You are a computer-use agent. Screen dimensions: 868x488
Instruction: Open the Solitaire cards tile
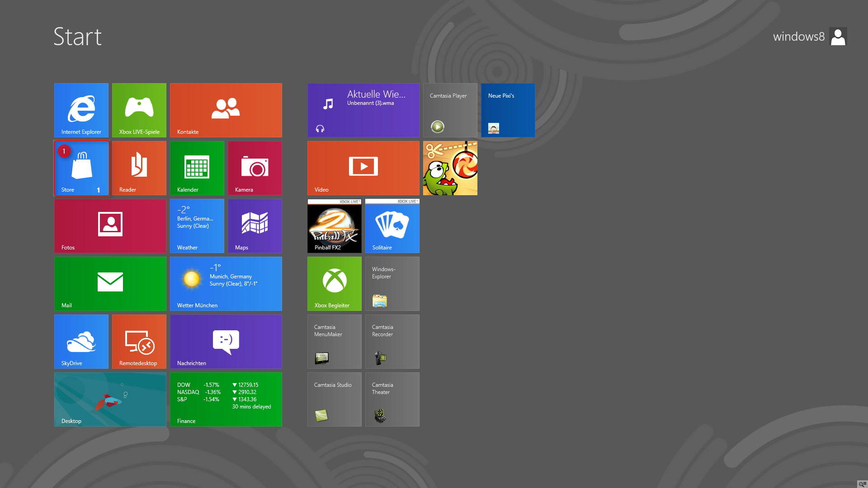[392, 226]
